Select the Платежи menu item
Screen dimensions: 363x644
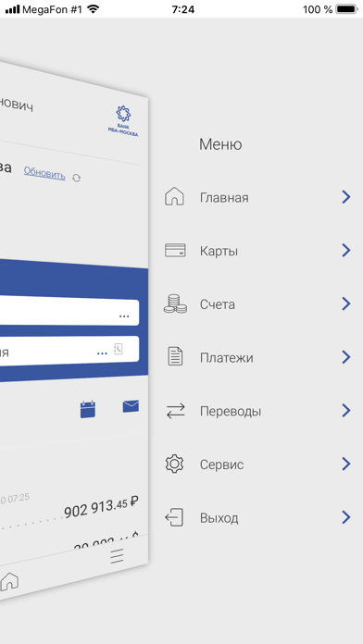point(257,357)
